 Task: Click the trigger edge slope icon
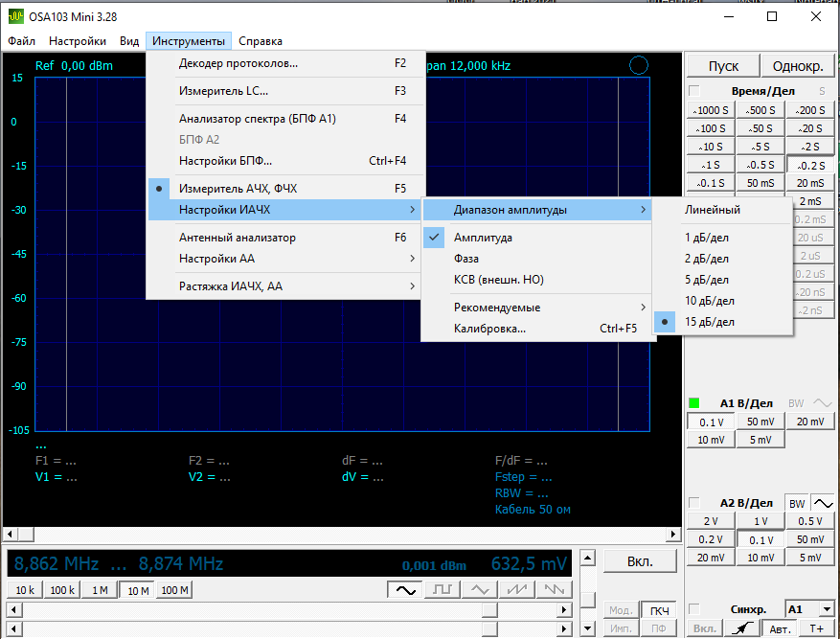(x=739, y=629)
